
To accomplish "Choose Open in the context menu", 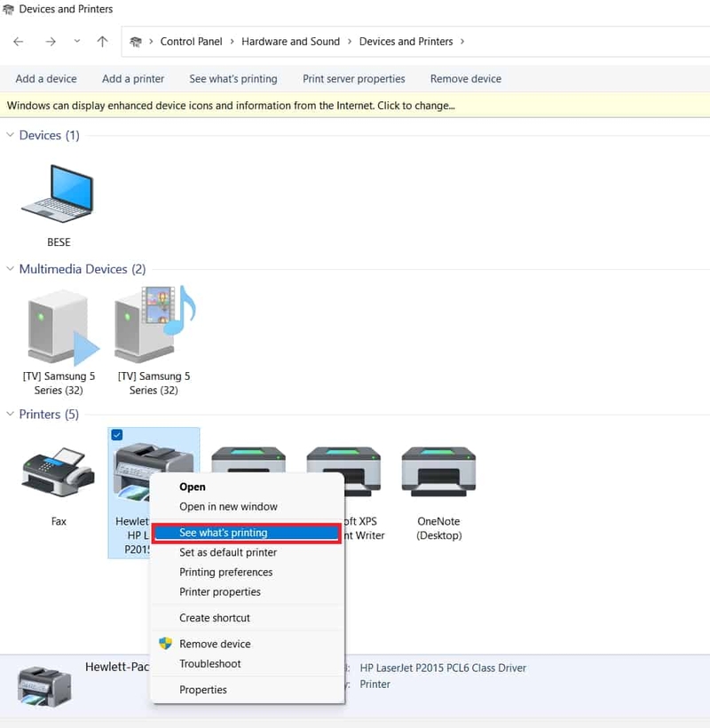I will pos(192,487).
